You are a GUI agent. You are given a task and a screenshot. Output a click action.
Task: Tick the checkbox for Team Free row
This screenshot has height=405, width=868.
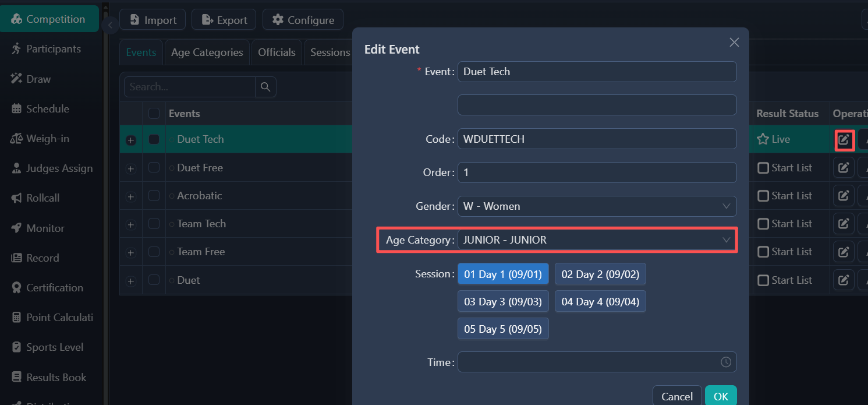coord(154,251)
